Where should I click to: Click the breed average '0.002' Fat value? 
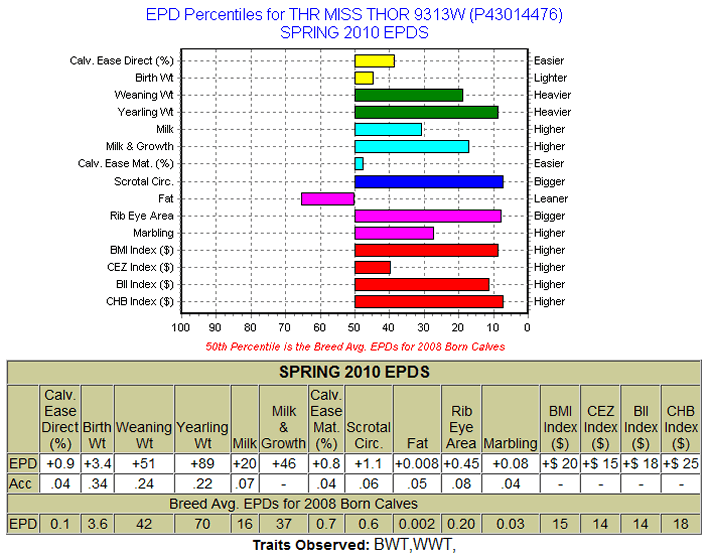417,524
